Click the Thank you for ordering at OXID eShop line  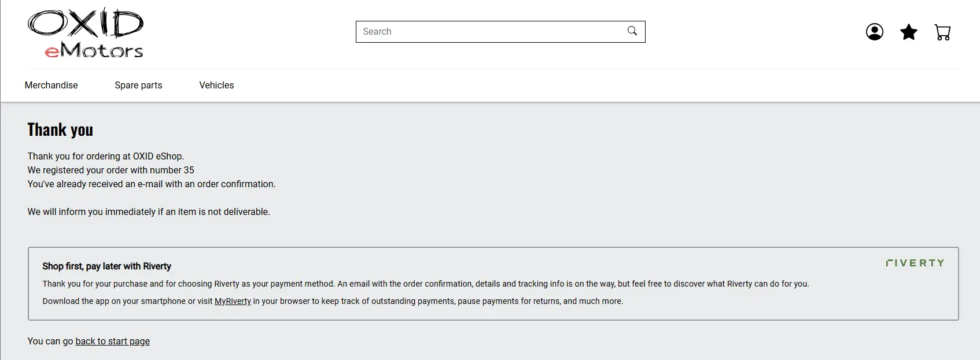(105, 156)
